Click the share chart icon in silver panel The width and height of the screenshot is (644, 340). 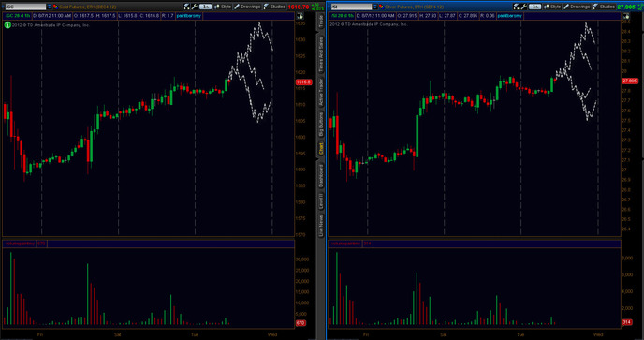(x=516, y=7)
